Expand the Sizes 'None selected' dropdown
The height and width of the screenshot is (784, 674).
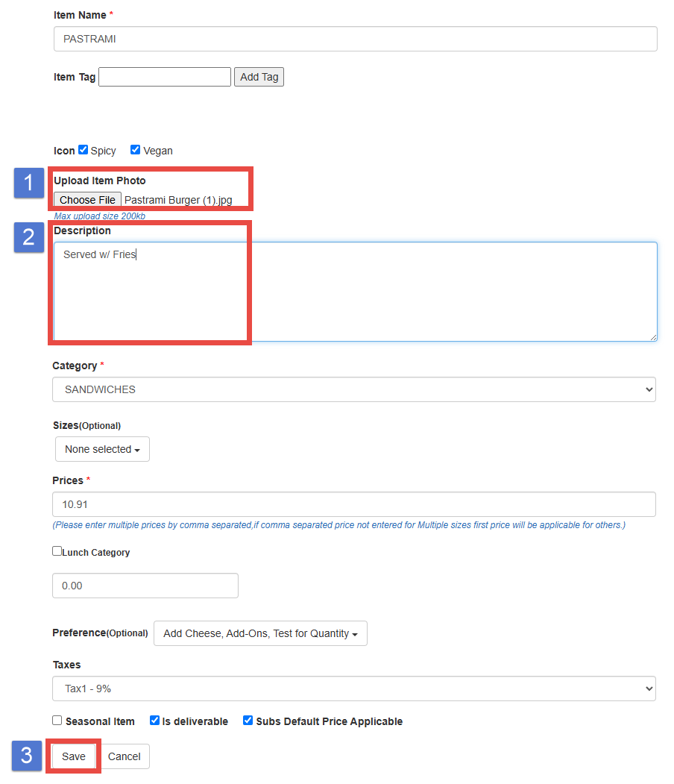[102, 449]
